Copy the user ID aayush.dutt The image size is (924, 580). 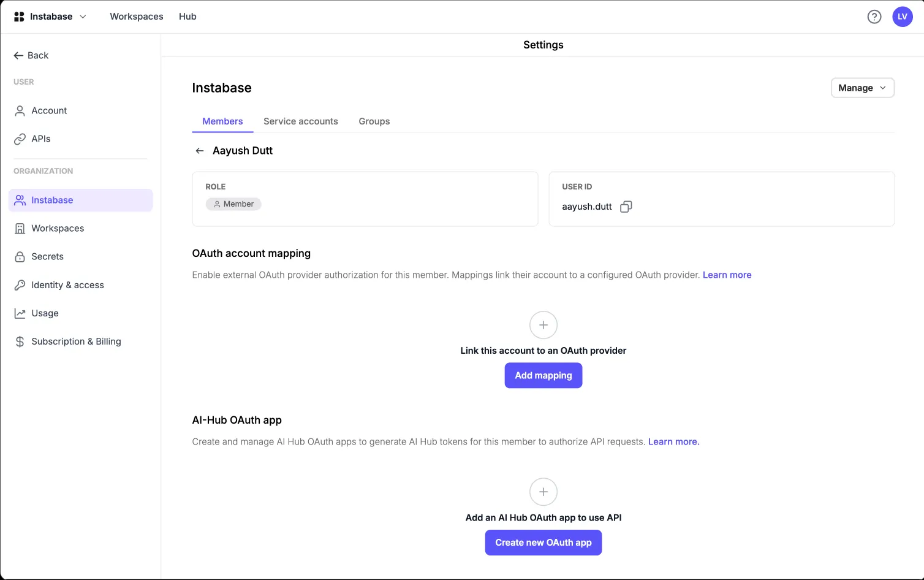[x=626, y=207]
